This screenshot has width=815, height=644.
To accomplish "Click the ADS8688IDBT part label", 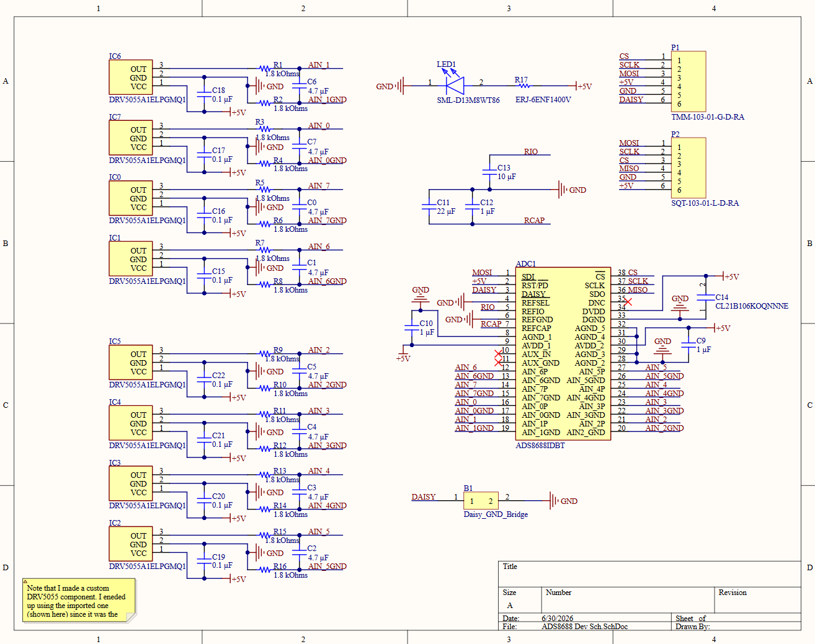I will click(540, 445).
